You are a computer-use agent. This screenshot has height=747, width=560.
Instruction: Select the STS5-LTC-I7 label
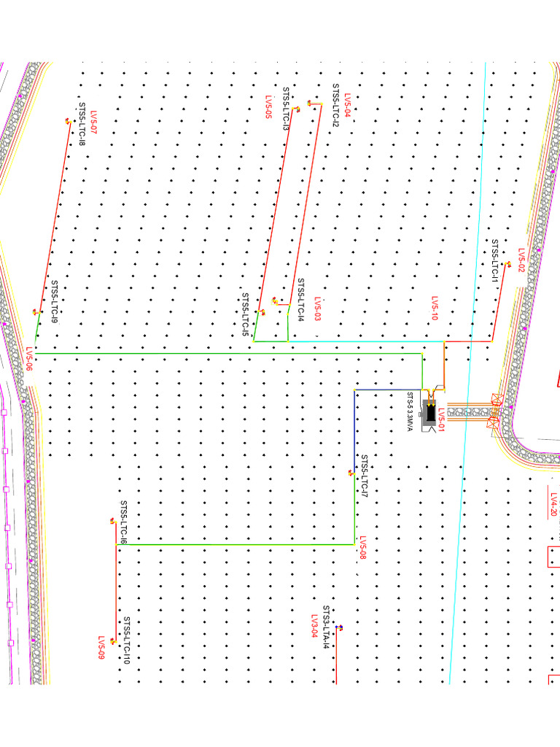tap(365, 476)
